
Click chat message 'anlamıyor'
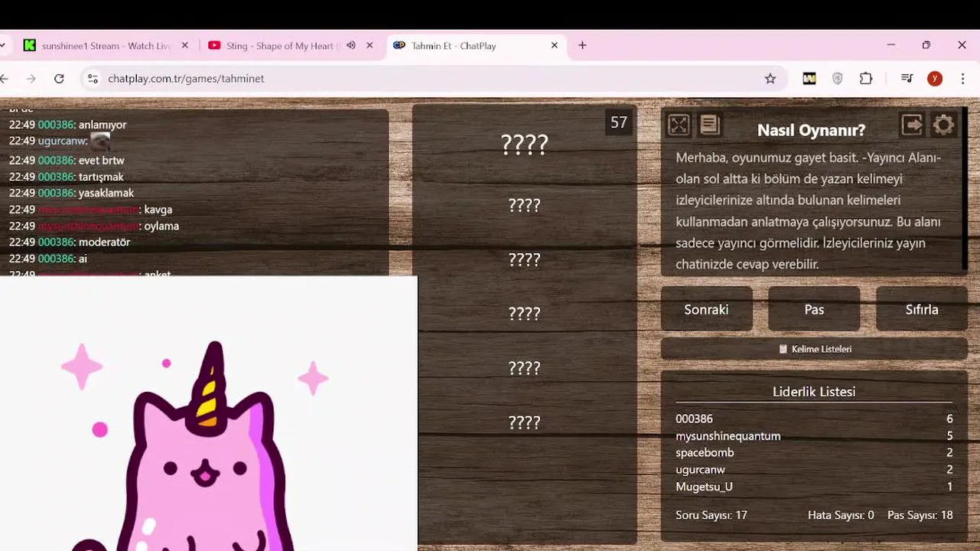click(103, 125)
